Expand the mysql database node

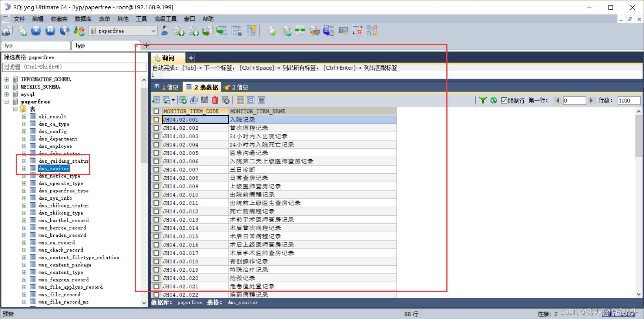pyautogui.click(x=6, y=94)
